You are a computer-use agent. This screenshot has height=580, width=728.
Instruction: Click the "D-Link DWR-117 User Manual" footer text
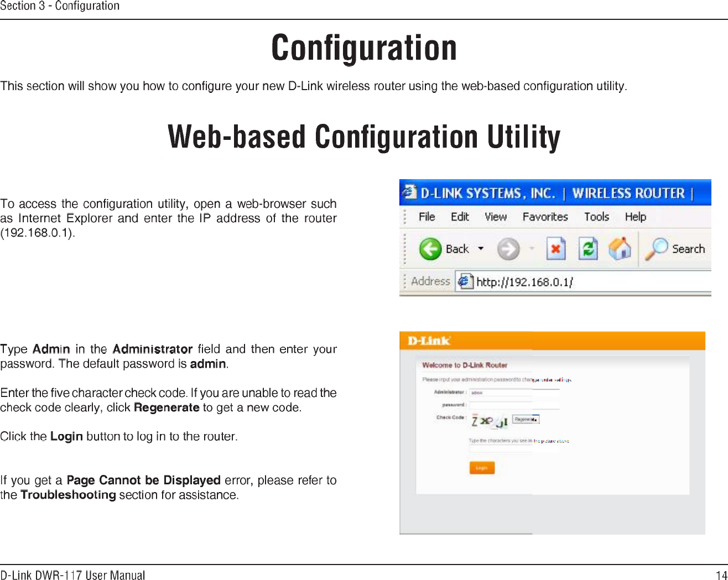click(72, 575)
